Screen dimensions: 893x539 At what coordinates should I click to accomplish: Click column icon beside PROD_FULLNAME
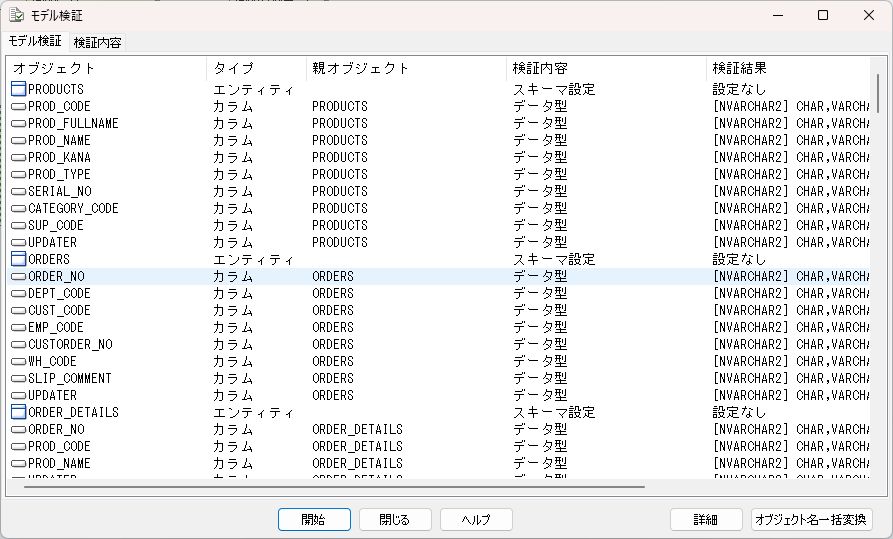19,124
